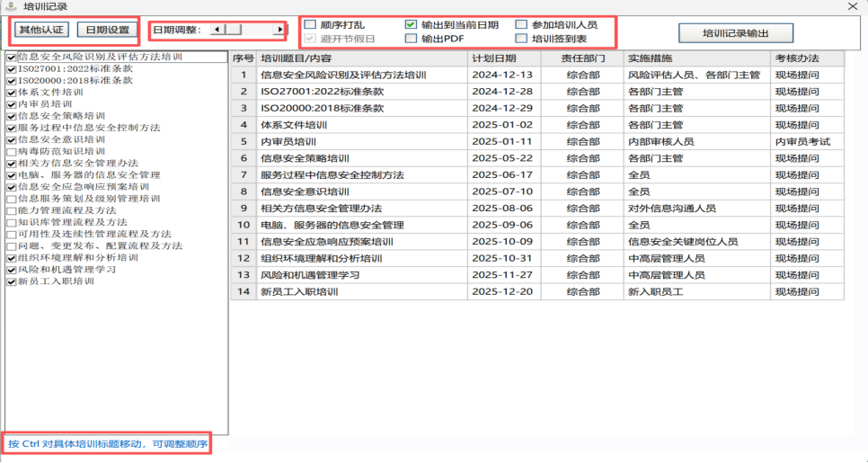868x463 pixels.
Task: Click the 培训记录 window title icon
Action: (10, 5)
